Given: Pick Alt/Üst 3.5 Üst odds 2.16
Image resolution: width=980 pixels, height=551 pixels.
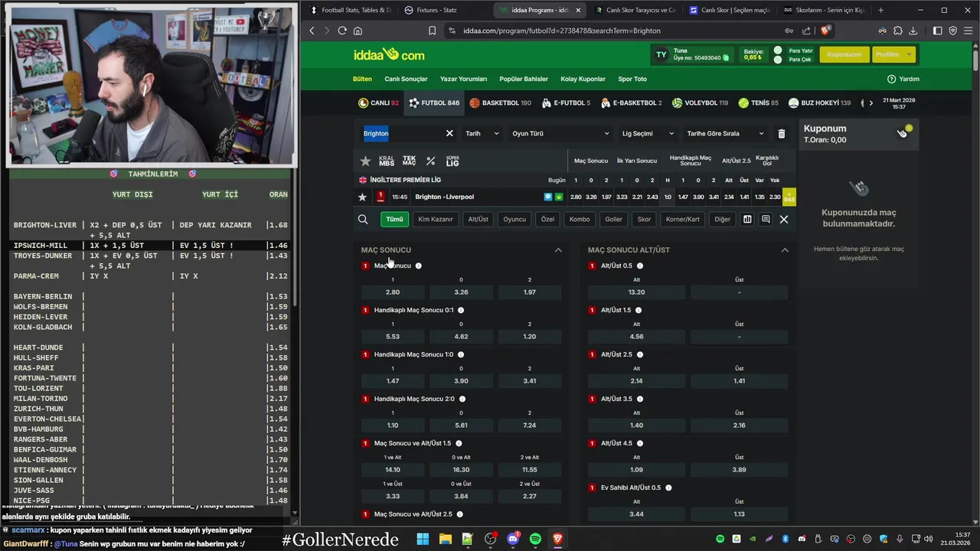Looking at the screenshot, I should point(739,425).
